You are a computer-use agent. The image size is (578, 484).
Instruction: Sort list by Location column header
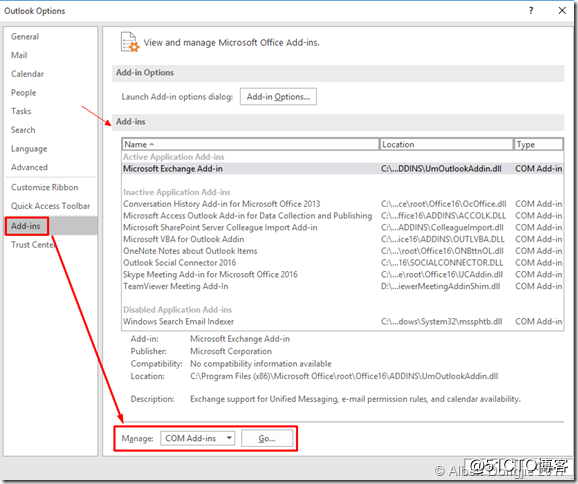tap(446, 144)
